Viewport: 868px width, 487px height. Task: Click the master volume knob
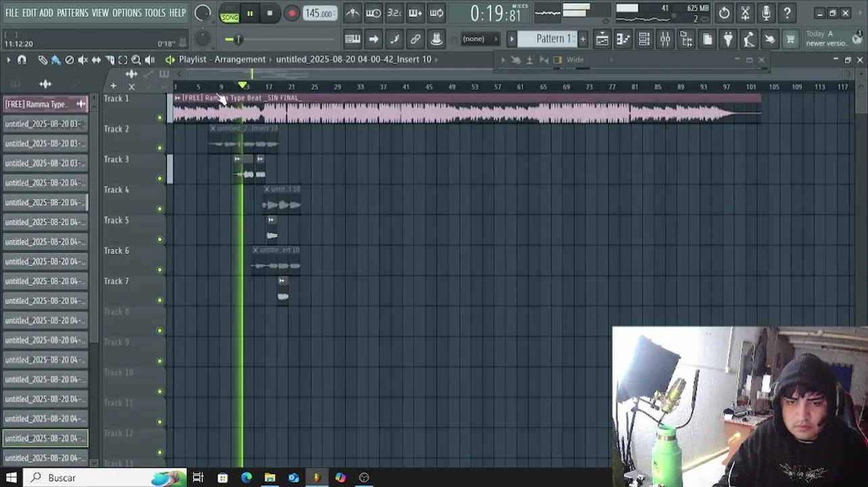click(x=202, y=13)
